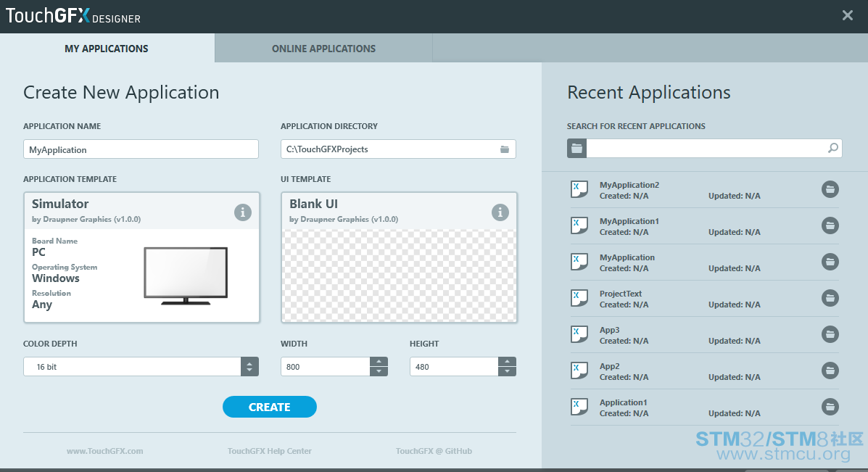Open folder location of App3
Screen dimensions: 868x472
coord(830,334)
